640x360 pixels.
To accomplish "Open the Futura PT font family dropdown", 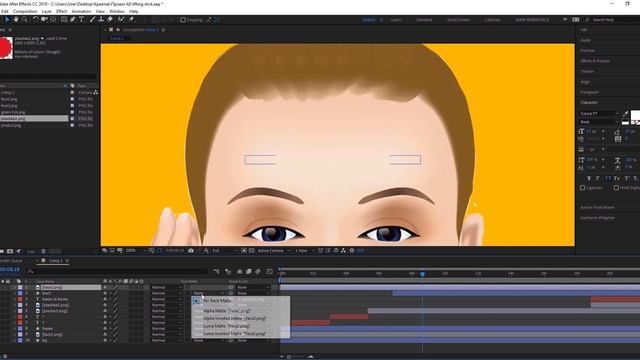I will coord(600,113).
